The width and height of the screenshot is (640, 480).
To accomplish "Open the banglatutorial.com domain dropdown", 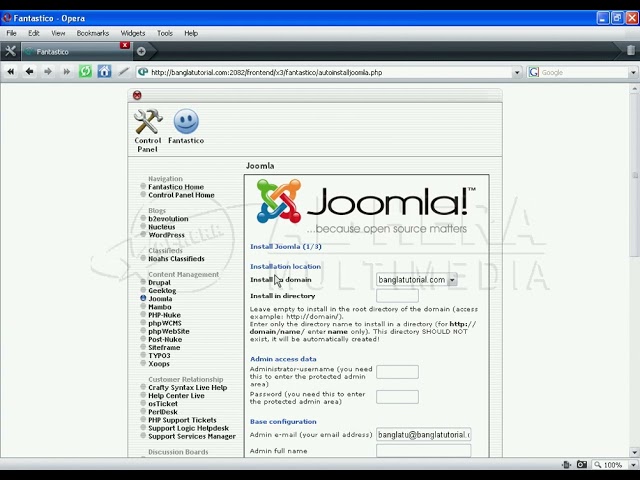I will [416, 280].
